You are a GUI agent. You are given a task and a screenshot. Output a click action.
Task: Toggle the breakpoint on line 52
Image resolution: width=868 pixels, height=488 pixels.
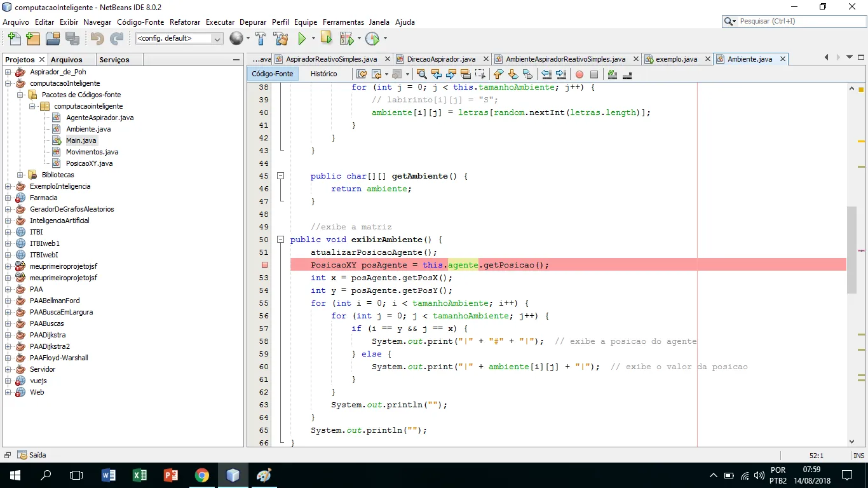pos(264,265)
